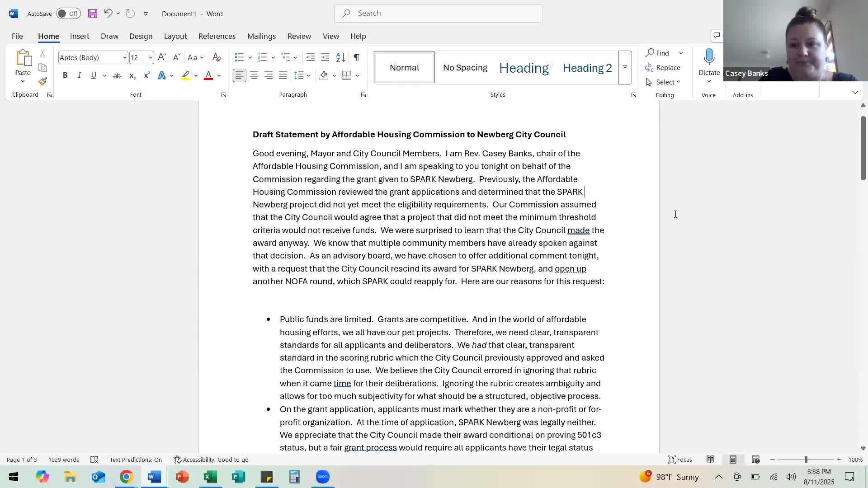Click the Save icon in title bar

pos(93,14)
